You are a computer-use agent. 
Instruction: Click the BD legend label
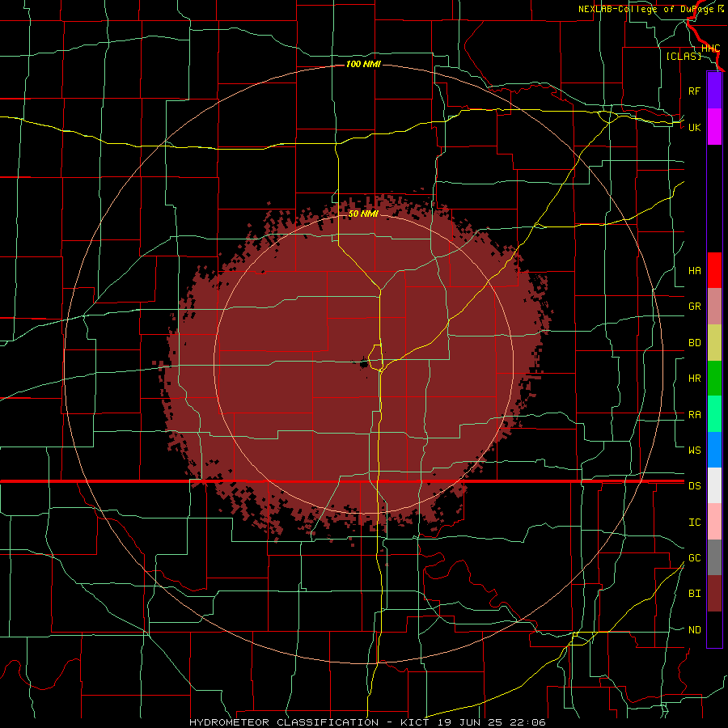694,343
